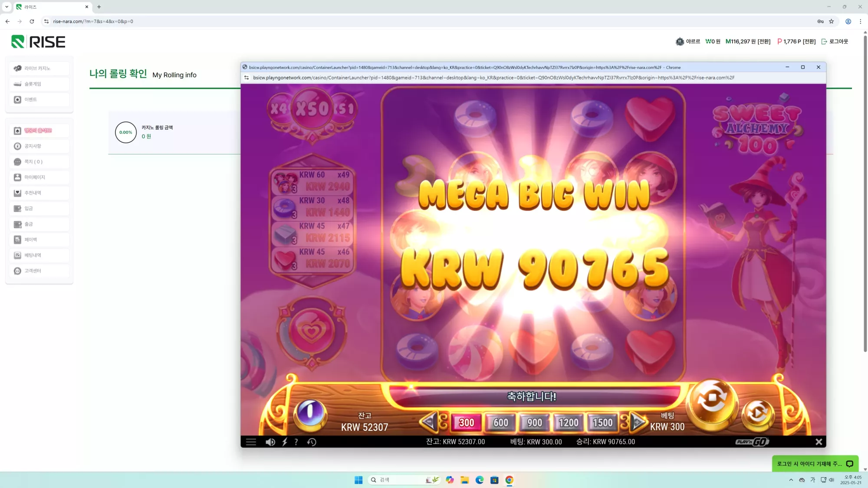Screen dimensions: 868x488
Task: Expand the tab search dropdown
Action: (x=7, y=7)
